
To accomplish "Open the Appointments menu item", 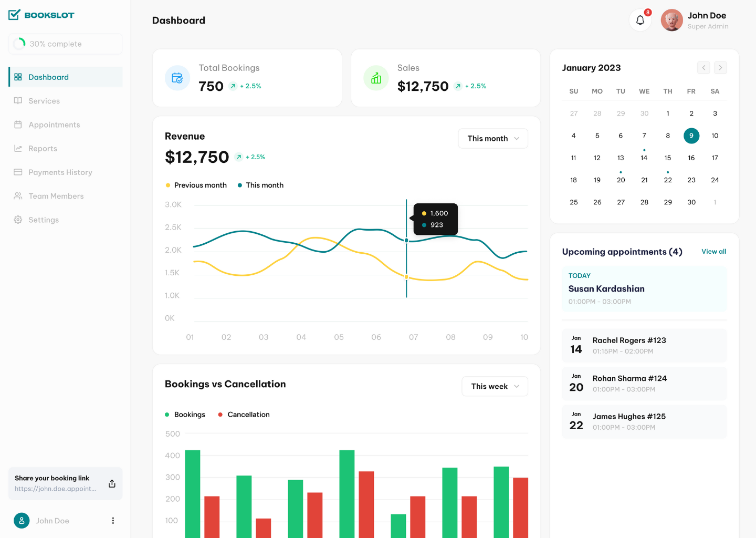I will pyautogui.click(x=54, y=125).
